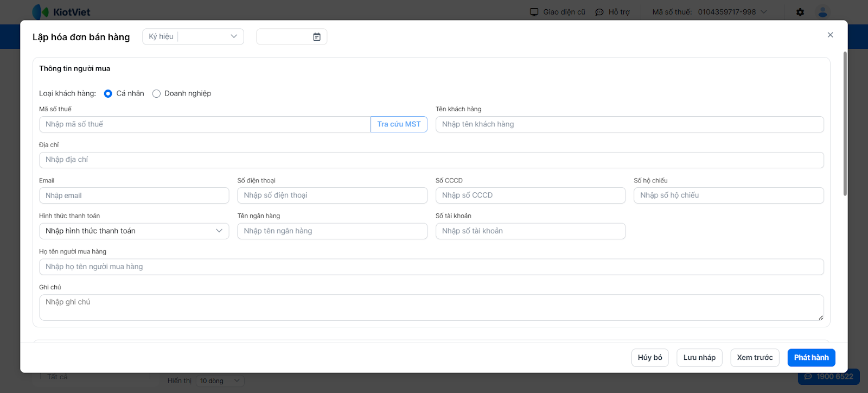
Task: Click the Hỗ trợ chat bubble icon
Action: tap(599, 12)
